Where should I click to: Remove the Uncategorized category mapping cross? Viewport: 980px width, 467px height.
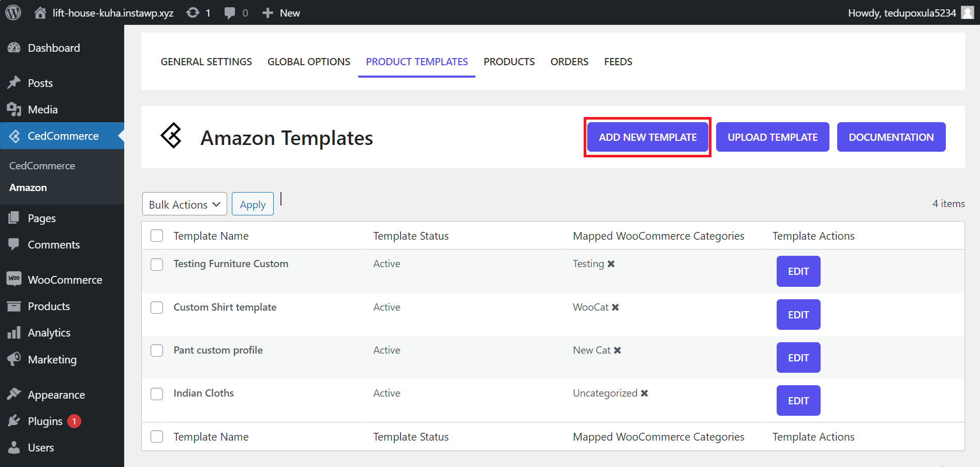[x=644, y=393]
